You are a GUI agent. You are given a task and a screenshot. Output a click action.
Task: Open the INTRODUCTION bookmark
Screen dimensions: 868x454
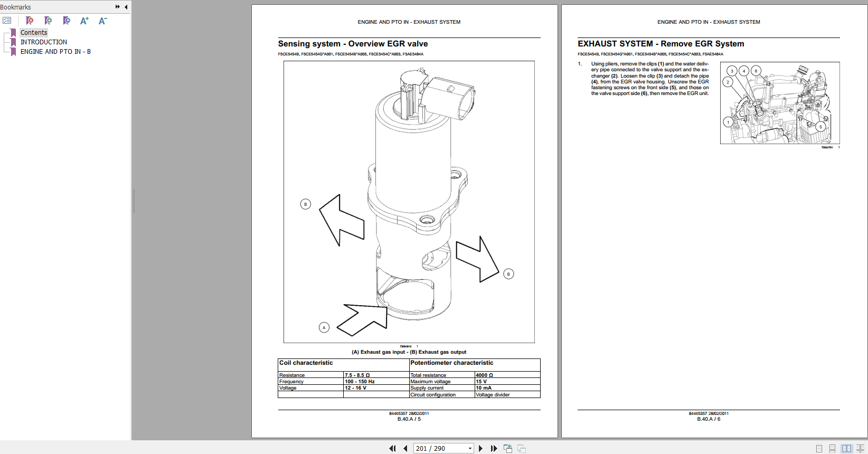44,42
